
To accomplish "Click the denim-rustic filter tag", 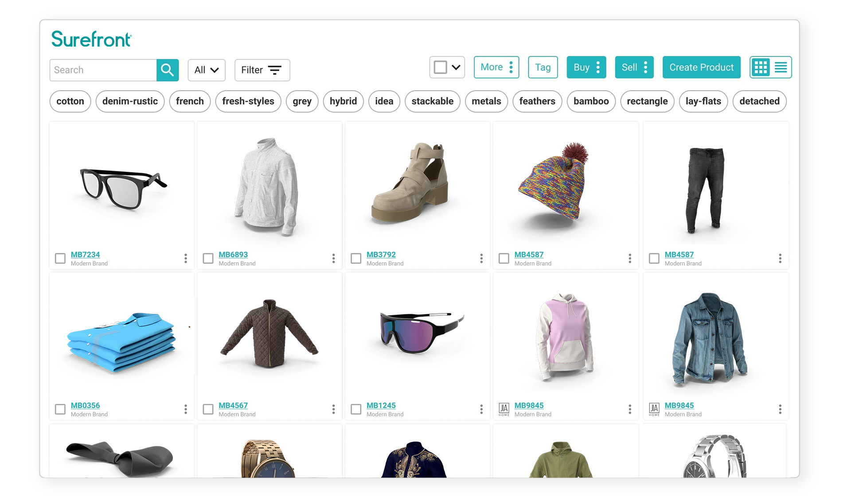I will tap(129, 101).
